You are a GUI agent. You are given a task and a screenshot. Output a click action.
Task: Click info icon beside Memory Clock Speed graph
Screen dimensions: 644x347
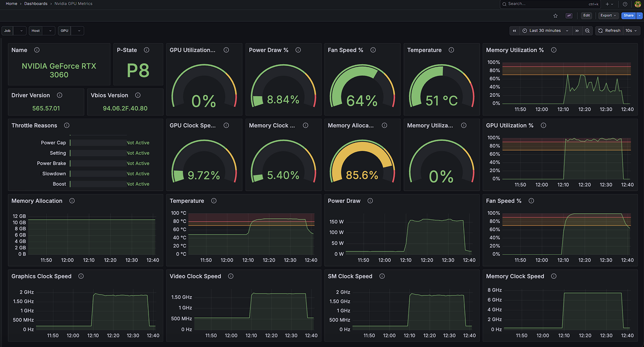pos(553,276)
